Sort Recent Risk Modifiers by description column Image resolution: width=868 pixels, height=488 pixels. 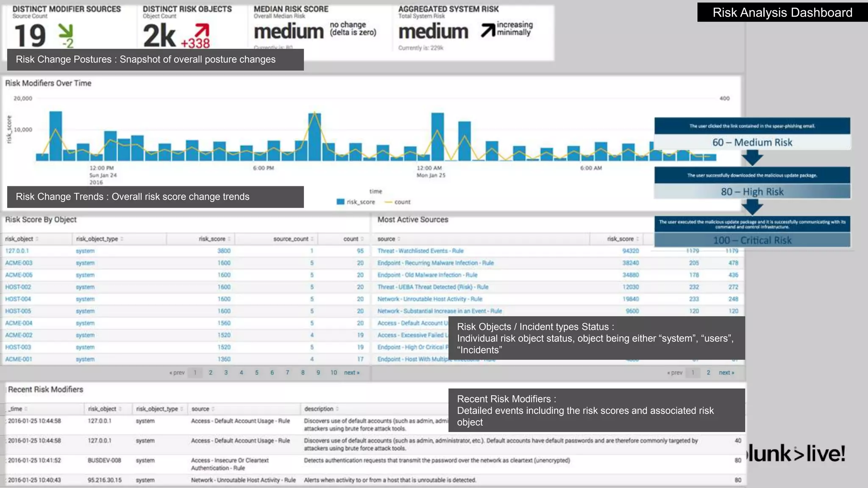[x=321, y=409]
